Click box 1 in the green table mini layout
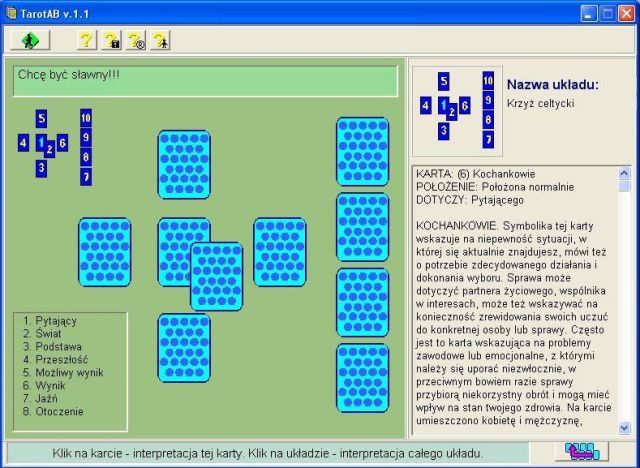Screen dimensions: 640x468 40,141
